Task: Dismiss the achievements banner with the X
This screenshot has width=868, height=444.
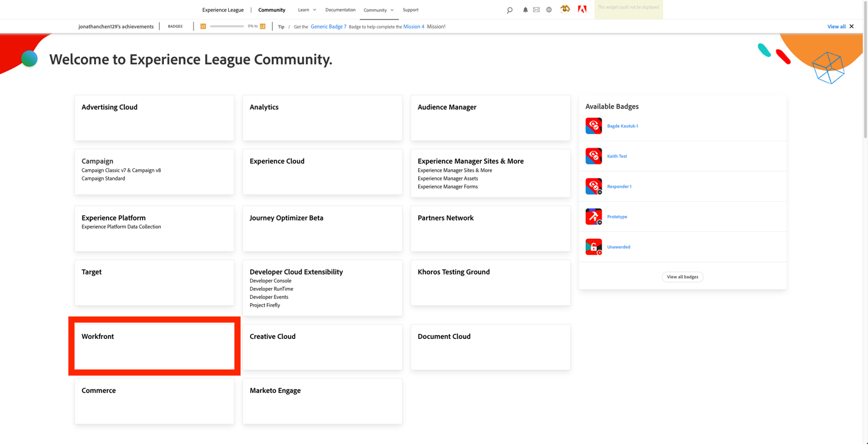Action: tap(852, 26)
